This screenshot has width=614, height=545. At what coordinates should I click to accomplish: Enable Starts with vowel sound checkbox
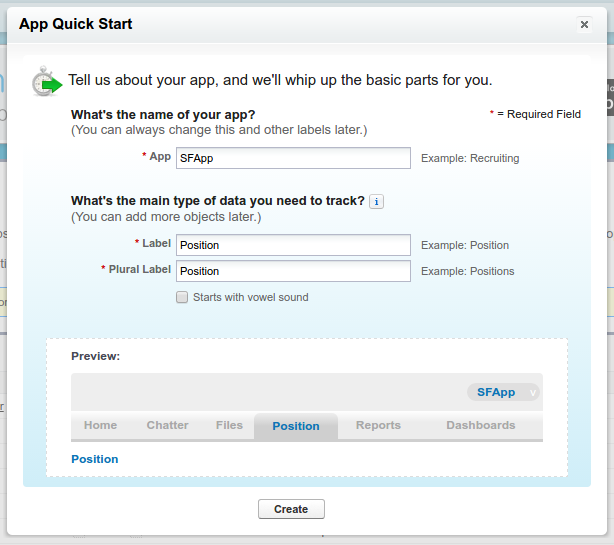coord(182,297)
